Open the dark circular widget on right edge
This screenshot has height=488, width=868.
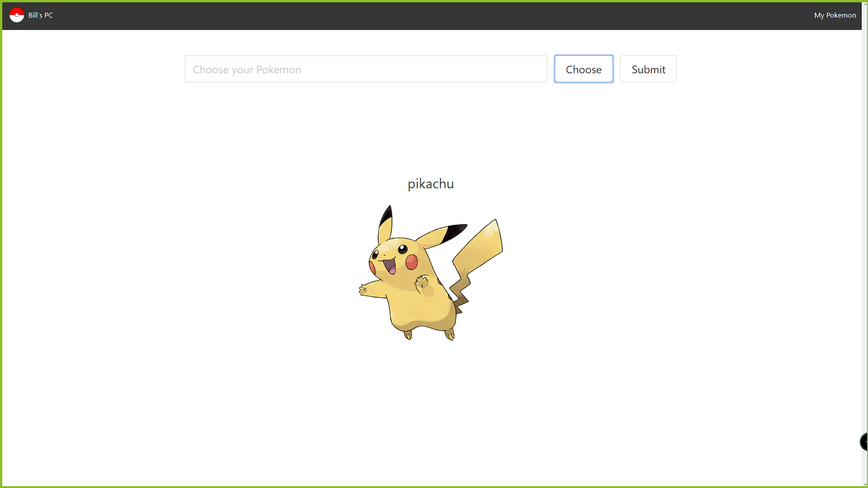(863, 442)
